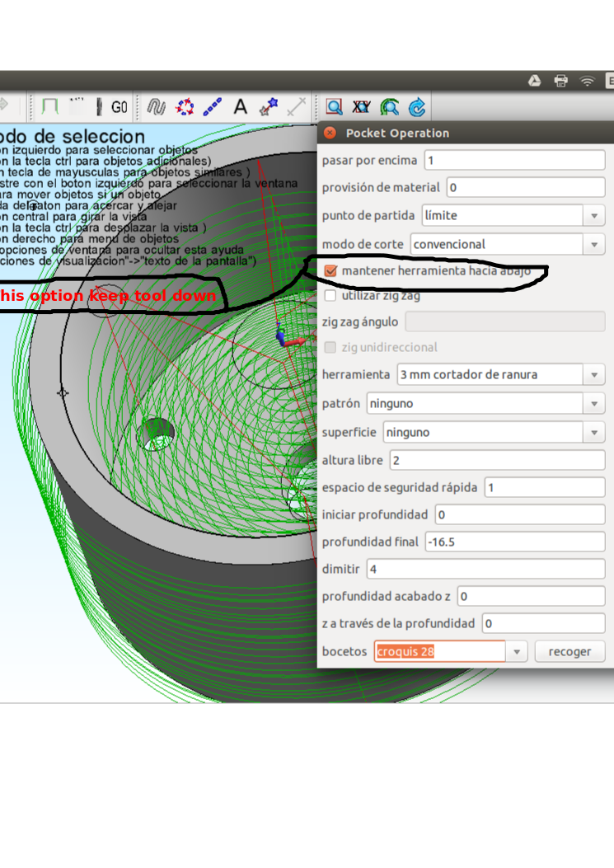Enable the 'utilizar zig zag' checkbox

pos(331,295)
